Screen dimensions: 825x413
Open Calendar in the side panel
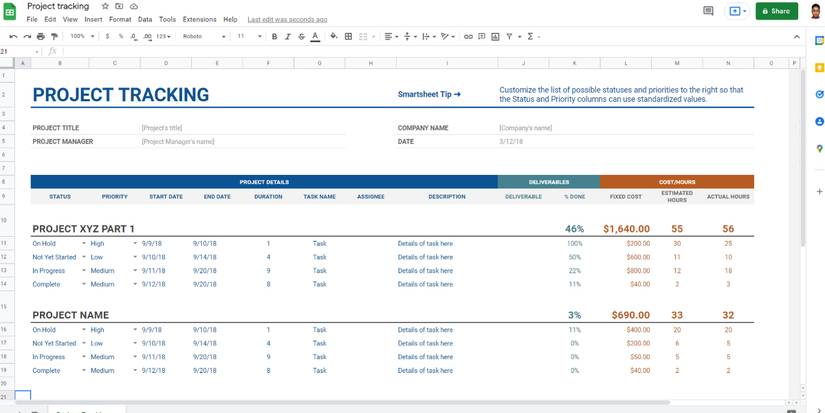819,40
